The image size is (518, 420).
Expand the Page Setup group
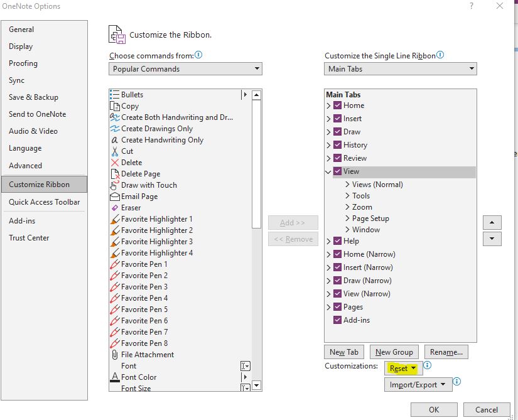pos(347,218)
